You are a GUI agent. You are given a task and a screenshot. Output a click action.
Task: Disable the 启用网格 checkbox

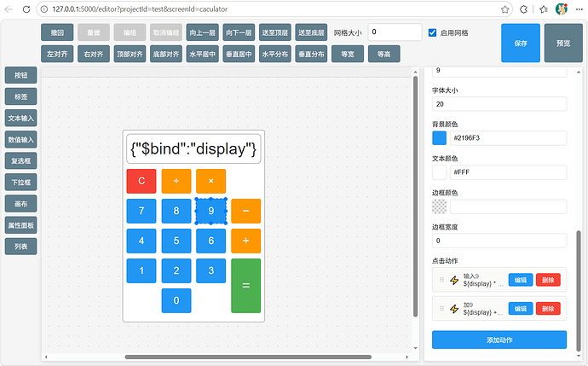pyautogui.click(x=432, y=32)
